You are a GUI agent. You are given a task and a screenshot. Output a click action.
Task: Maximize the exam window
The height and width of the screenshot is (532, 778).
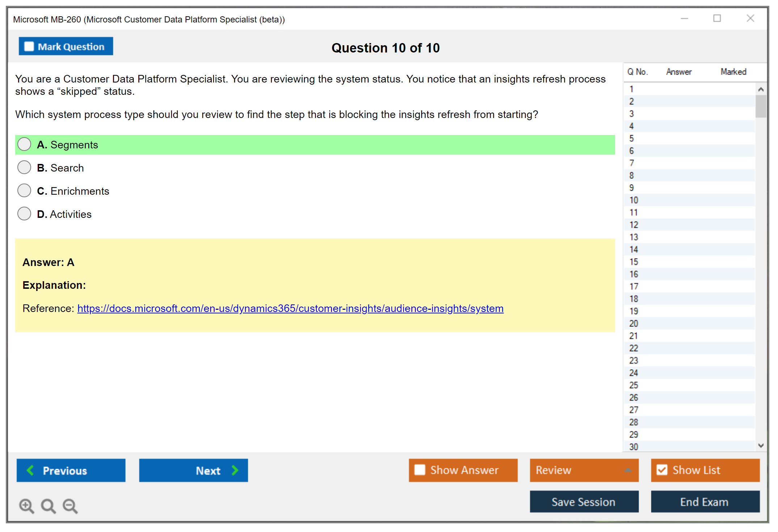[x=717, y=18]
